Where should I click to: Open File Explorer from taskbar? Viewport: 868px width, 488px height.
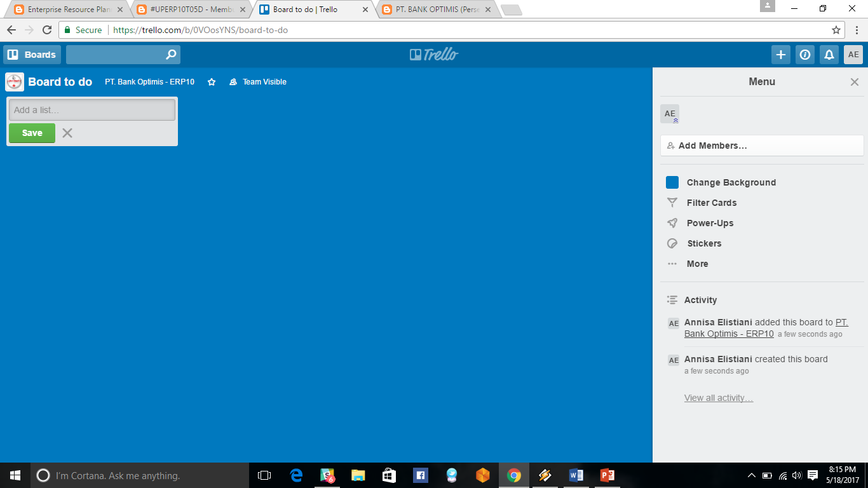point(358,475)
